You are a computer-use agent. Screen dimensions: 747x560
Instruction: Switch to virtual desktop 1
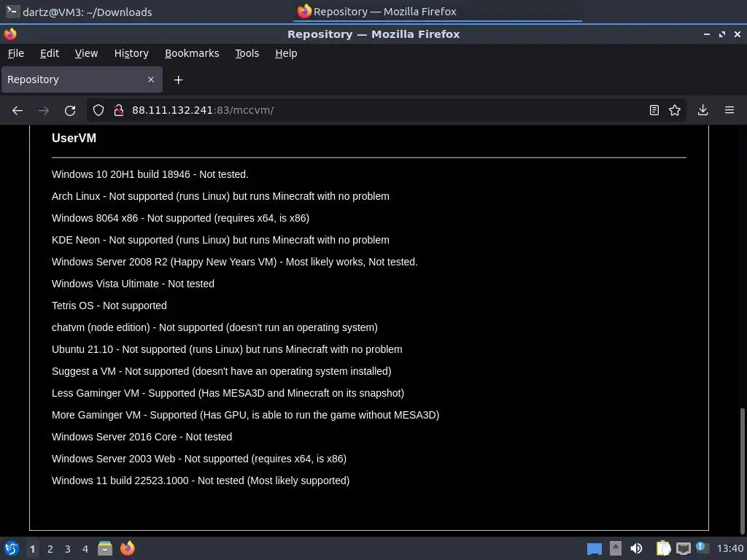32,549
